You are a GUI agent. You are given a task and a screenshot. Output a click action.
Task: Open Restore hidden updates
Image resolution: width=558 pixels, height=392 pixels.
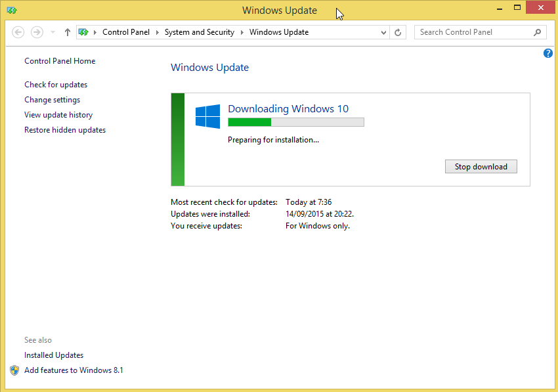(64, 129)
